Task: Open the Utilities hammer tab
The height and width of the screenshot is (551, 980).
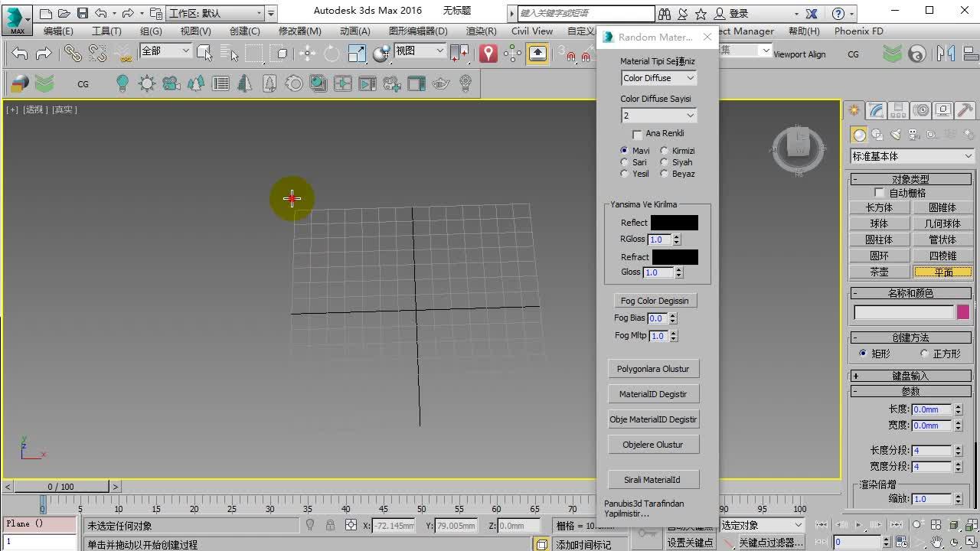Action: tap(965, 110)
